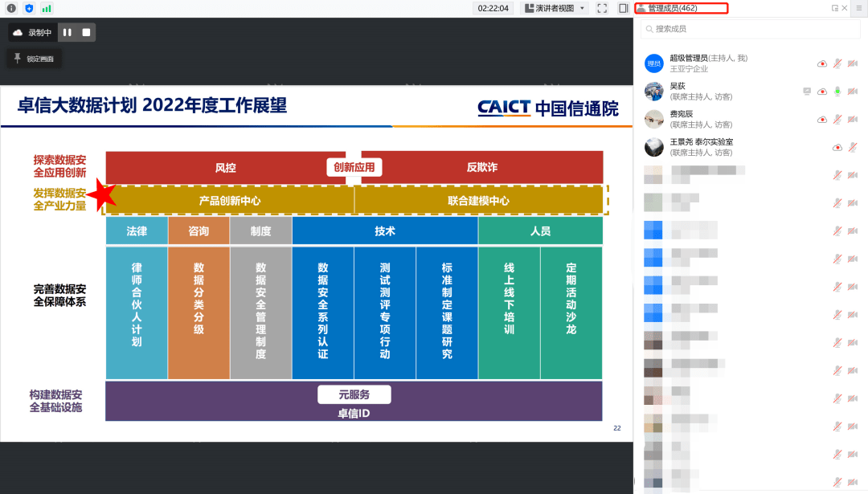
Task: Click the 律师合伙人计划 column
Action: [137, 313]
